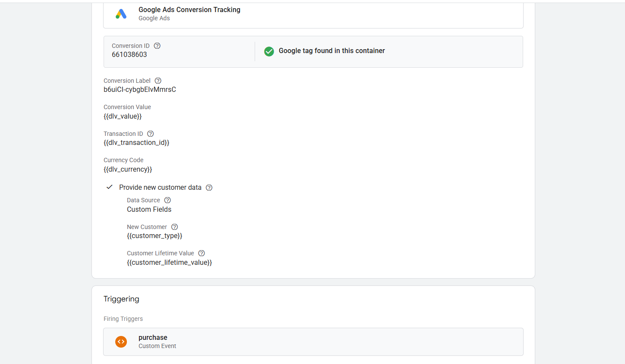Show Data Source help tooltip
This screenshot has height=364, width=625.
(167, 200)
